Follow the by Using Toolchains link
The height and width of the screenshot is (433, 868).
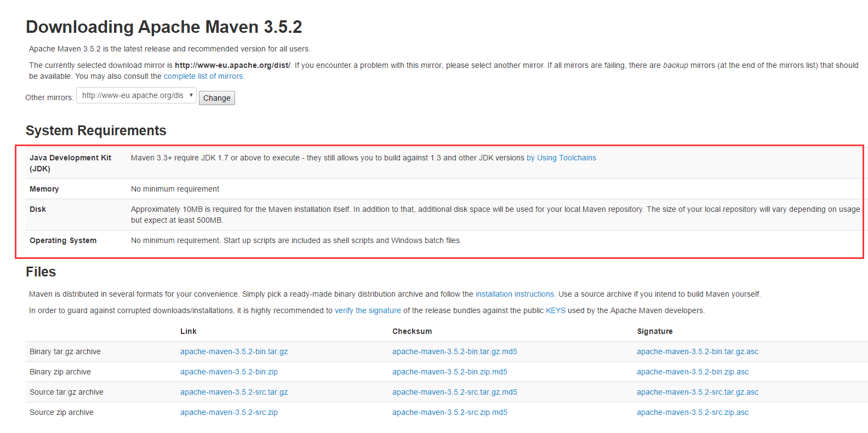point(561,158)
